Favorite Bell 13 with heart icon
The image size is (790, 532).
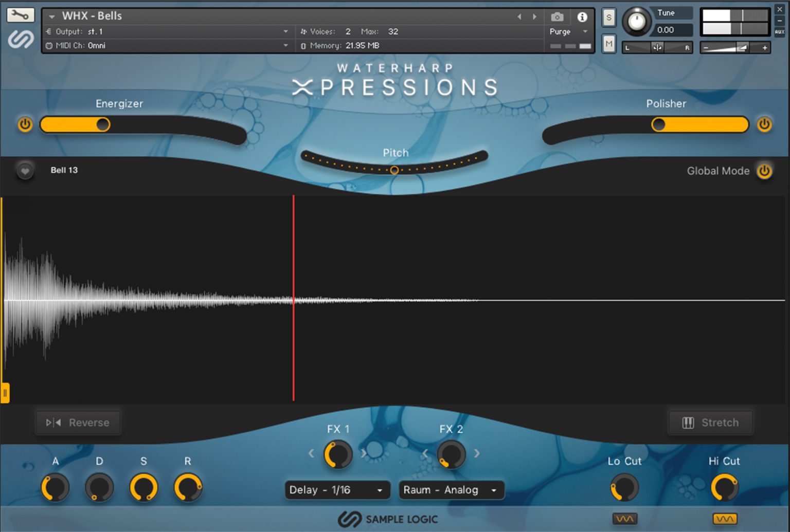pyautogui.click(x=25, y=171)
